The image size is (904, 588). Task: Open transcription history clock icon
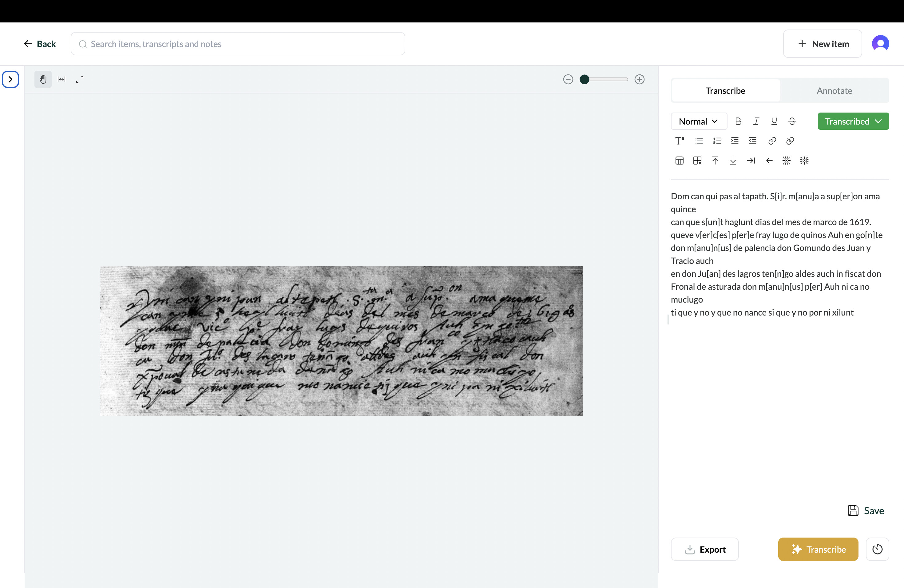[x=877, y=549]
